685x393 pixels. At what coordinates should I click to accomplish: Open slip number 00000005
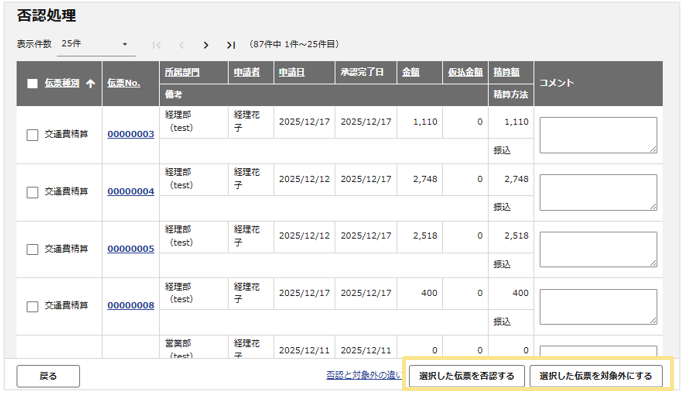pyautogui.click(x=131, y=249)
